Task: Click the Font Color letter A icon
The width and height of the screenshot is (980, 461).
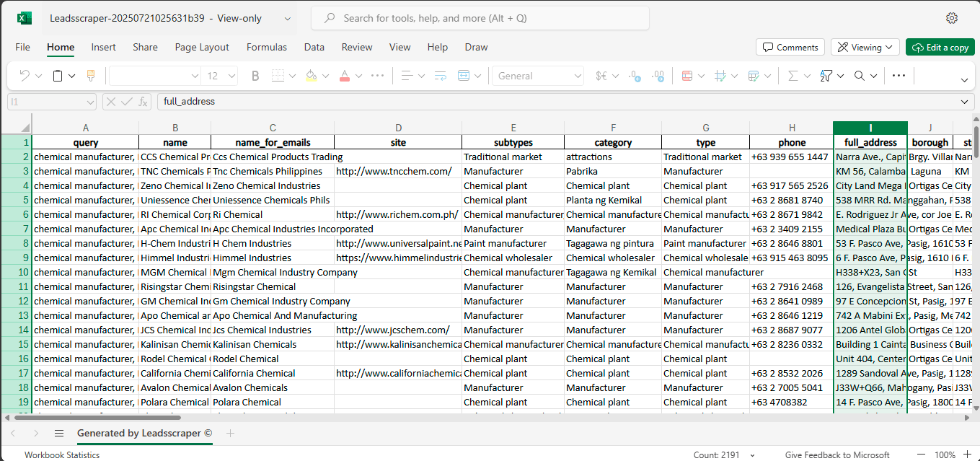Action: (345, 76)
